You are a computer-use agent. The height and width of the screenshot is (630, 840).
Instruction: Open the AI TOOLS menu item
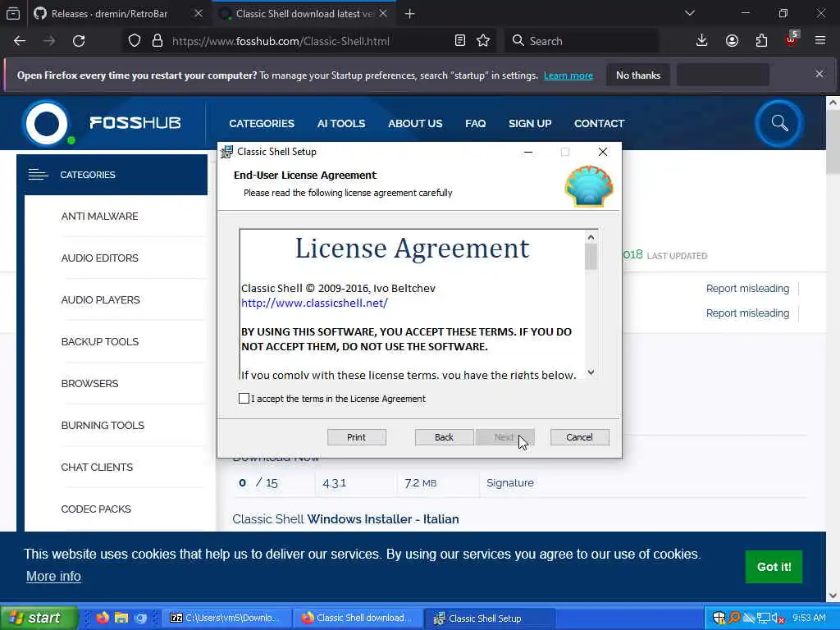(x=341, y=124)
